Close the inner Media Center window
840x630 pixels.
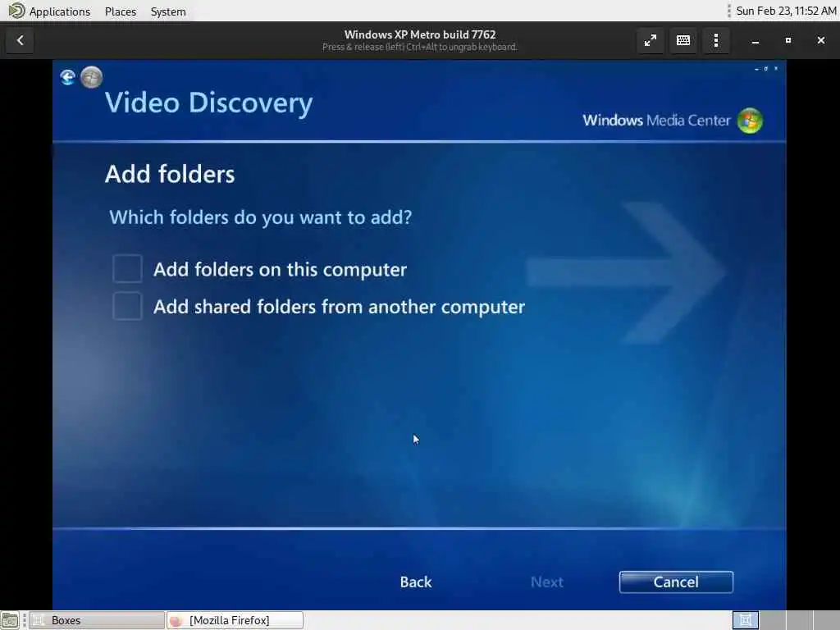[776, 69]
